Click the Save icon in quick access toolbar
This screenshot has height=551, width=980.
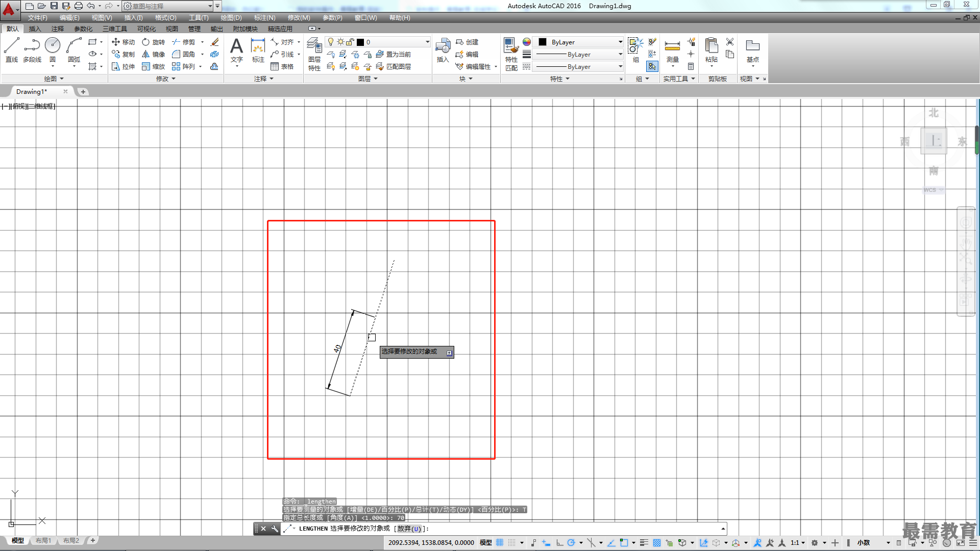coord(54,6)
